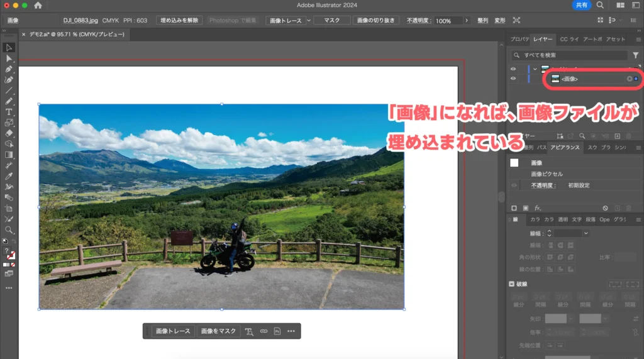This screenshot has height=359, width=644.
Task: Click the link icon in floating taskbar
Action: tap(264, 331)
